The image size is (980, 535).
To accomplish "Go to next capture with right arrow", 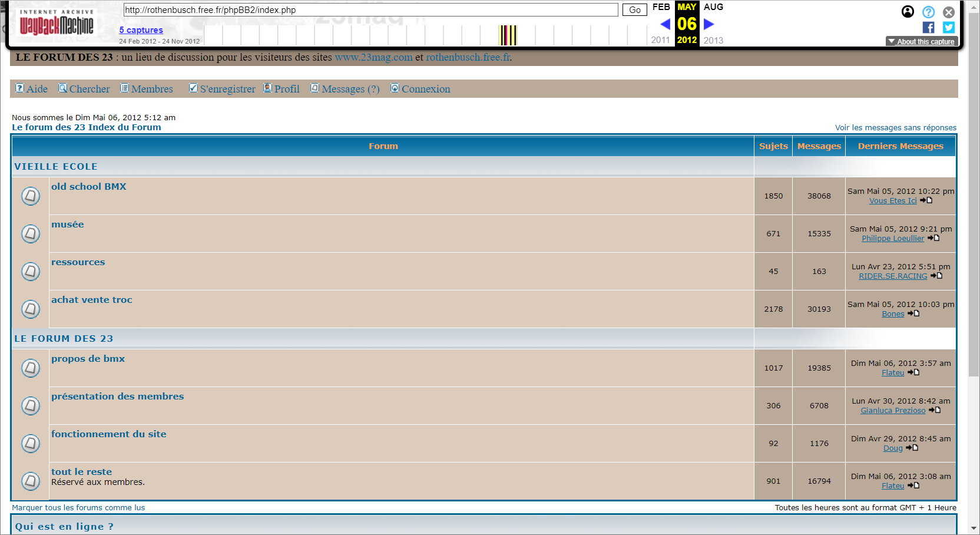I will (709, 24).
